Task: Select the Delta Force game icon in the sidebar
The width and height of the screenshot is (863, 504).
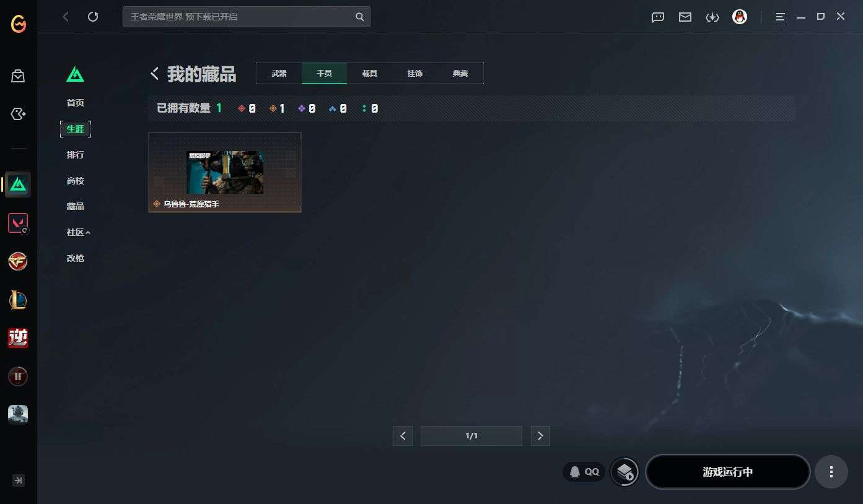Action: coord(18,185)
